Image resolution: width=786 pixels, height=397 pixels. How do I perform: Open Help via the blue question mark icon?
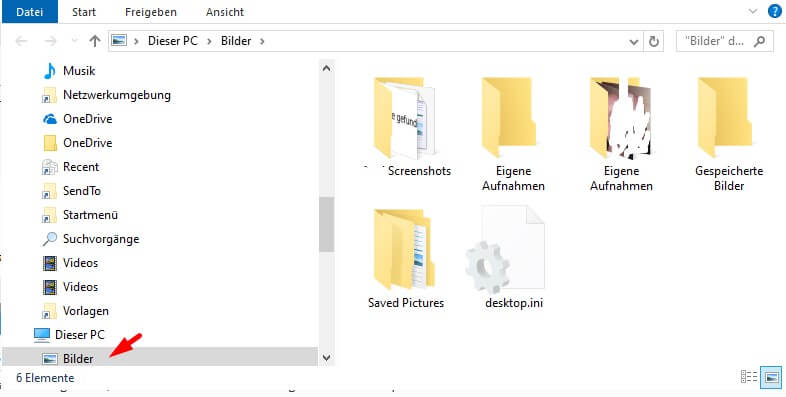774,11
